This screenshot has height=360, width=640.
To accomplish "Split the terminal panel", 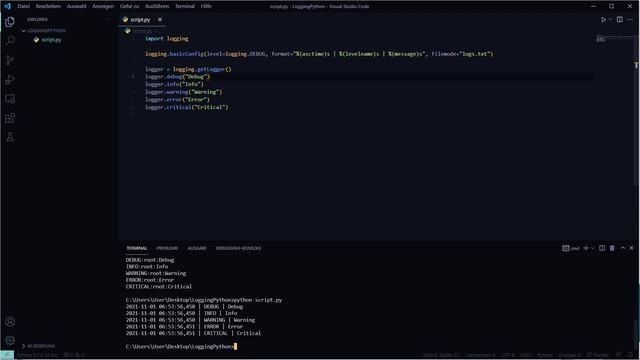I will tap(602, 248).
